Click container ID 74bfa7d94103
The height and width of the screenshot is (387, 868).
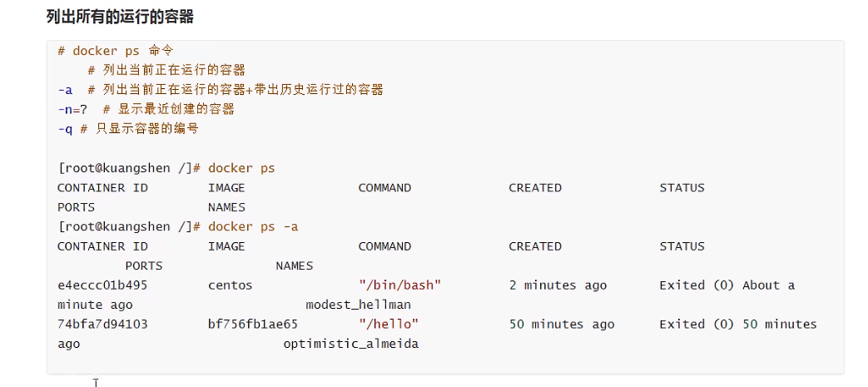point(102,324)
